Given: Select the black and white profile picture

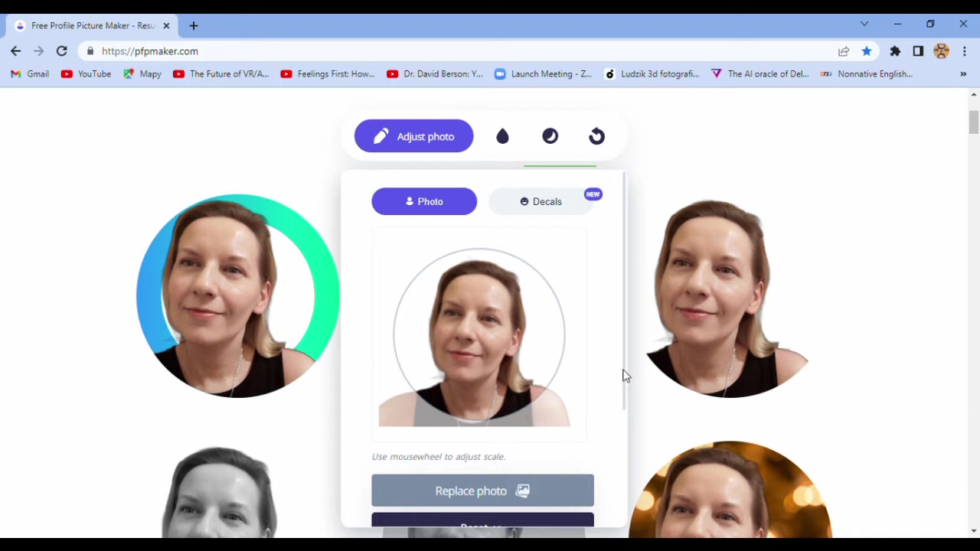Looking at the screenshot, I should click(x=220, y=492).
